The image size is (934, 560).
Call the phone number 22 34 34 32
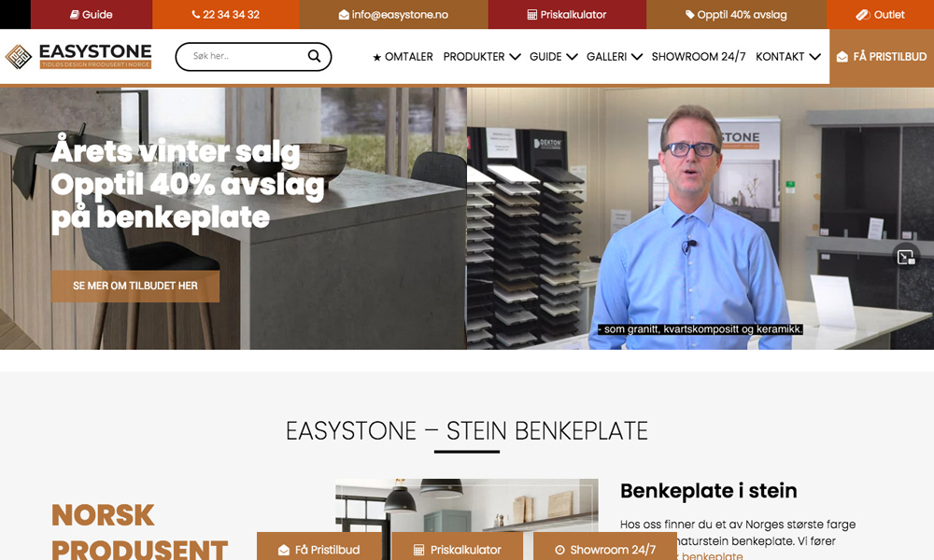[225, 14]
